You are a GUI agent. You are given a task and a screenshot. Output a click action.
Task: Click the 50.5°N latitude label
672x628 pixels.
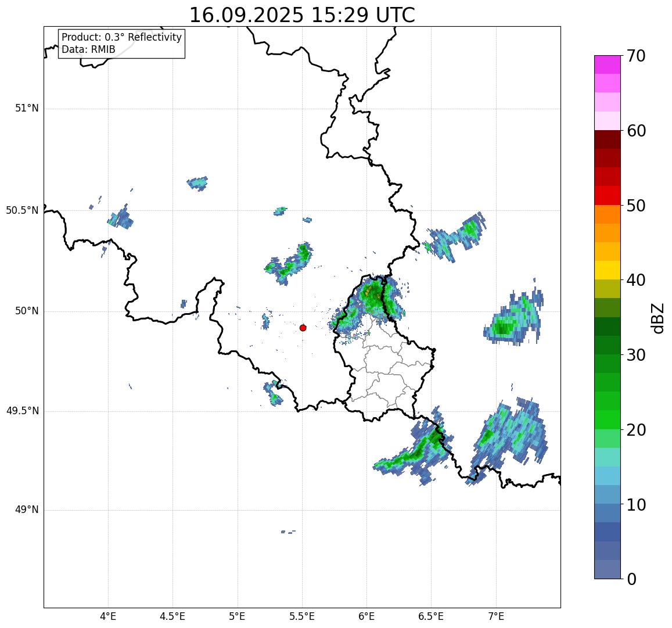coord(22,210)
